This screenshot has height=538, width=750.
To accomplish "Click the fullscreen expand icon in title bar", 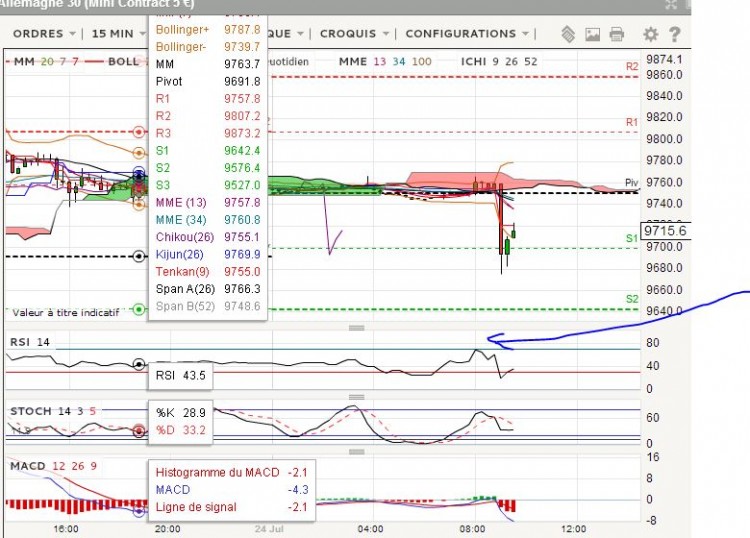I will click(671, 4).
